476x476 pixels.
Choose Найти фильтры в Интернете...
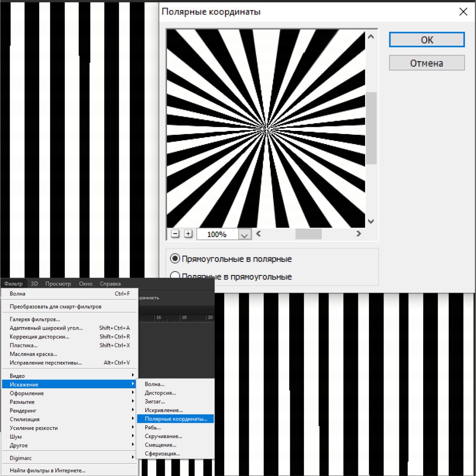pos(70,471)
